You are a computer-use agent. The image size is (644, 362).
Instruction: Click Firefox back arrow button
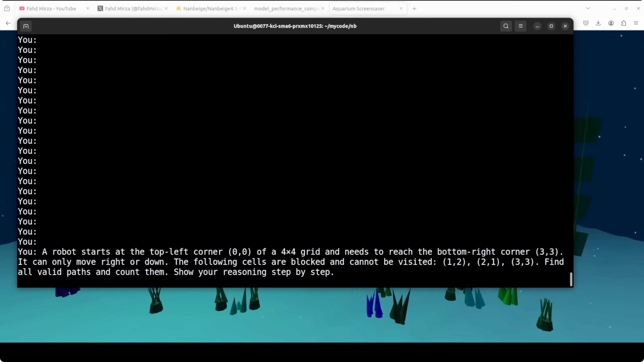[8, 23]
